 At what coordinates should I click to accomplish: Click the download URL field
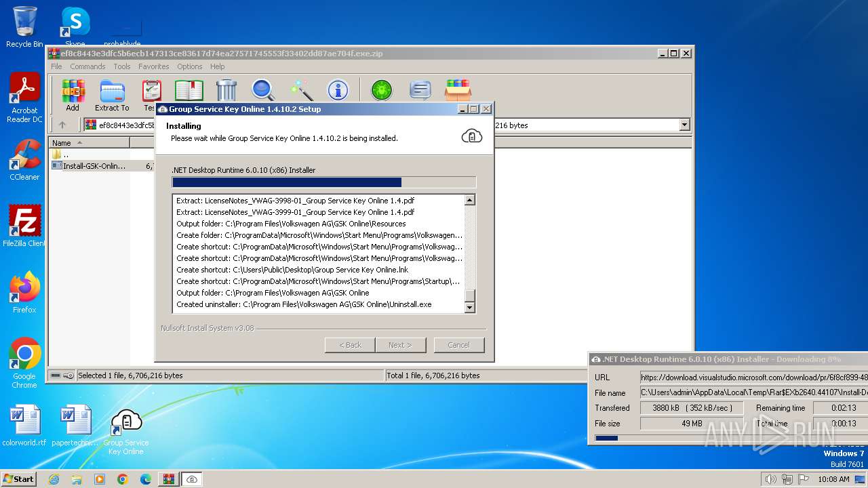(754, 377)
